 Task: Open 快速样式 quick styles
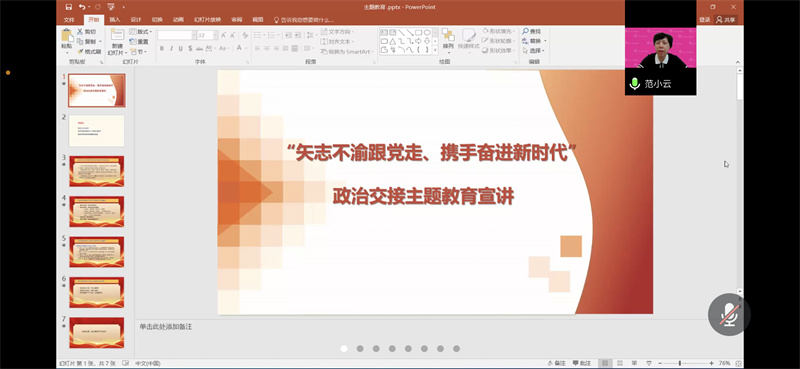[x=468, y=39]
